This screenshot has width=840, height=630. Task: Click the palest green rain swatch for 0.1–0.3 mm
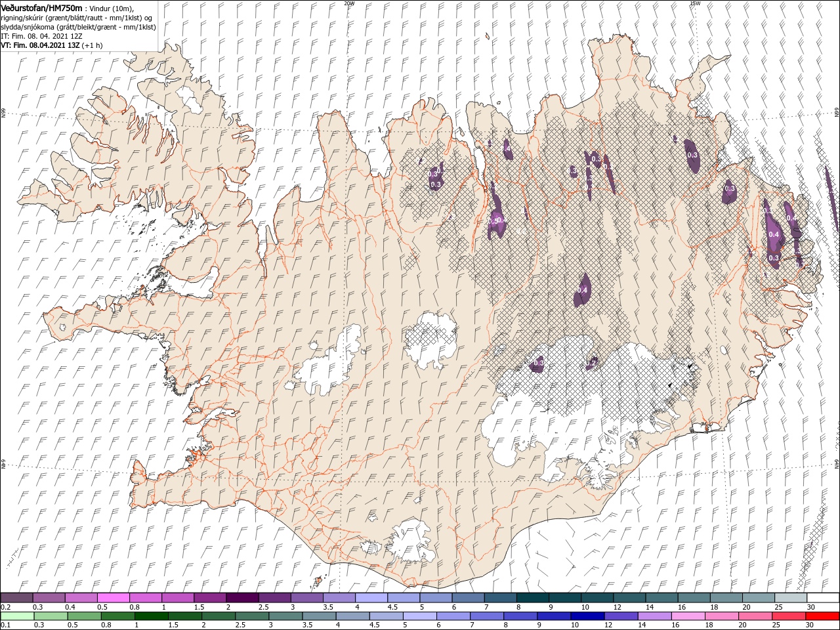click(x=17, y=616)
